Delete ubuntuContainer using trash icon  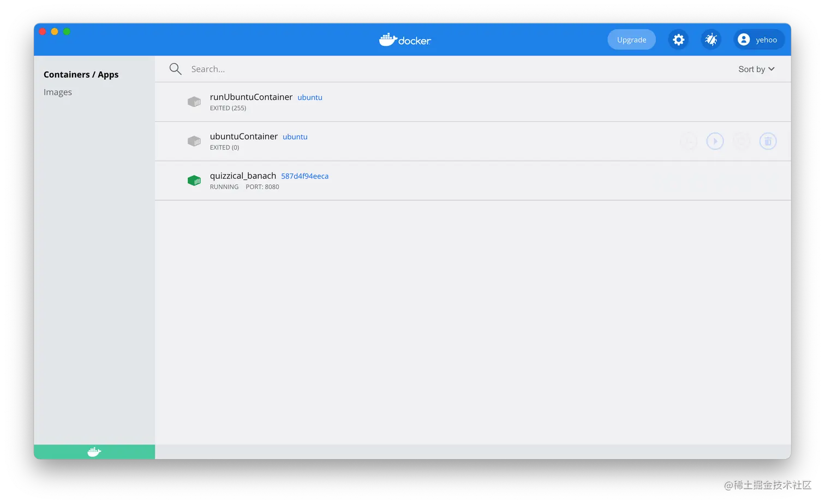point(768,141)
